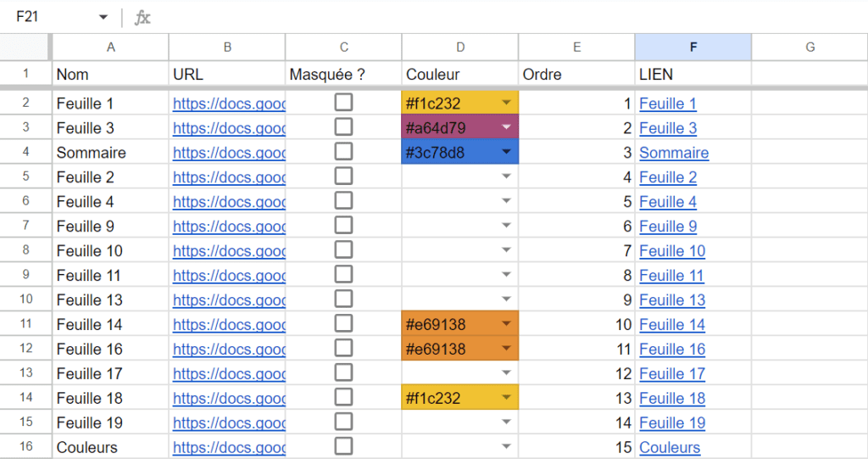Expand the Couleur dropdown arrow for Feuille 17
This screenshot has width=868, height=459.
coord(506,373)
